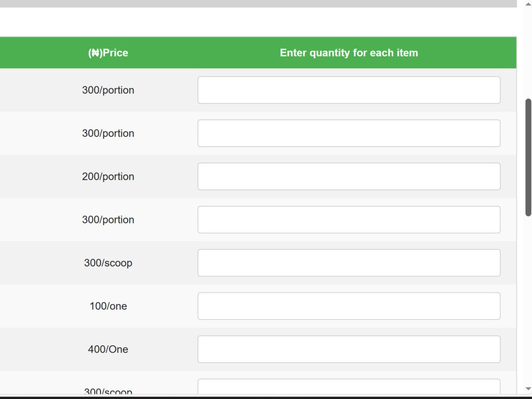Click the scrollbar track below the thumb
The height and width of the screenshot is (399, 532).
point(528,300)
